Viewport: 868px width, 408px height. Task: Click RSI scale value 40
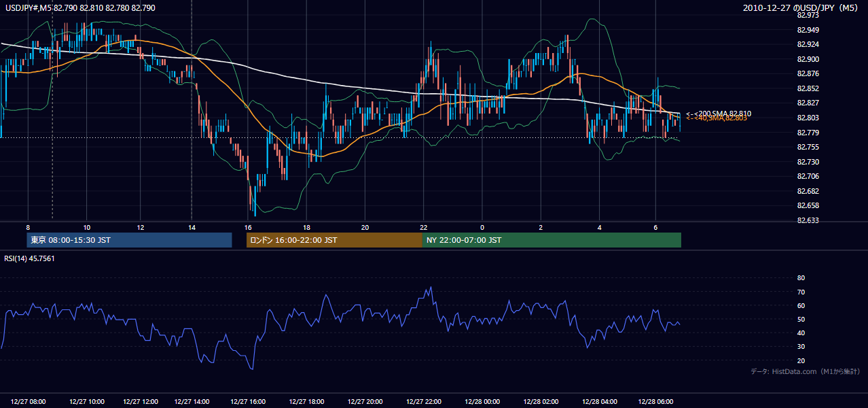[x=801, y=333]
